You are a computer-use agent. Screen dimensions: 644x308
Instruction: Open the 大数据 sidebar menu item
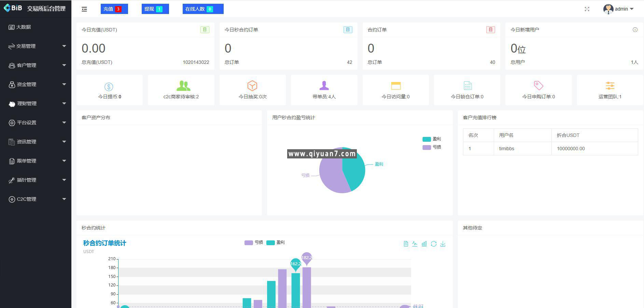tap(23, 27)
